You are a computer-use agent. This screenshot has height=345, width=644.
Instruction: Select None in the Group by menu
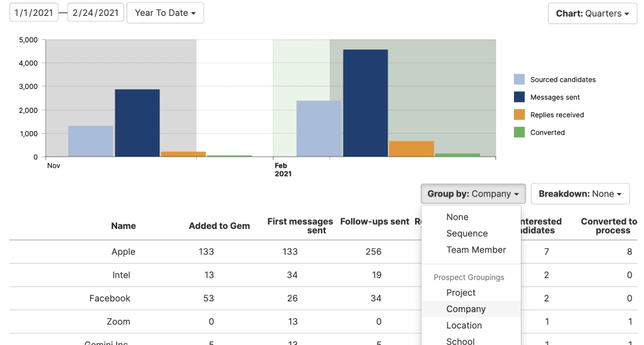457,217
